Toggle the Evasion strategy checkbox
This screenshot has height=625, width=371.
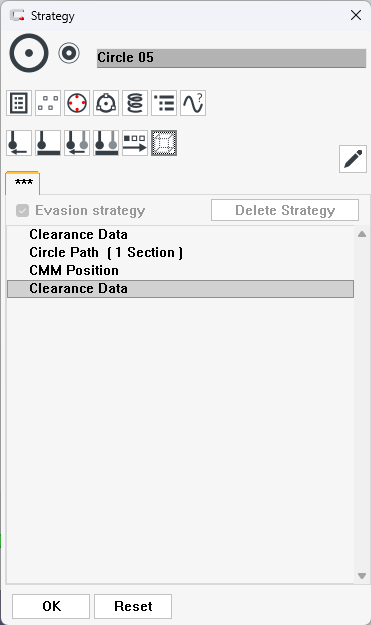[22, 210]
